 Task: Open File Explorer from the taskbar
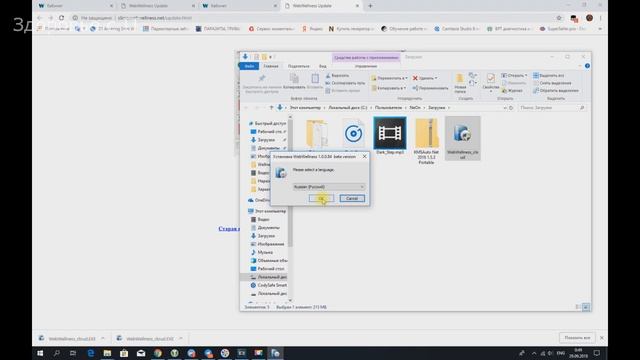107,353
